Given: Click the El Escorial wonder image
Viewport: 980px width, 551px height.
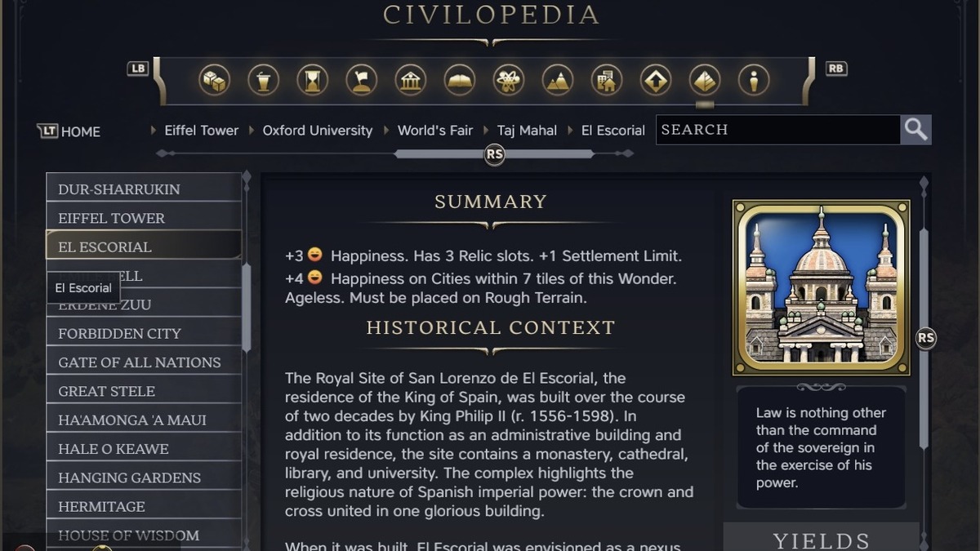Looking at the screenshot, I should [822, 287].
